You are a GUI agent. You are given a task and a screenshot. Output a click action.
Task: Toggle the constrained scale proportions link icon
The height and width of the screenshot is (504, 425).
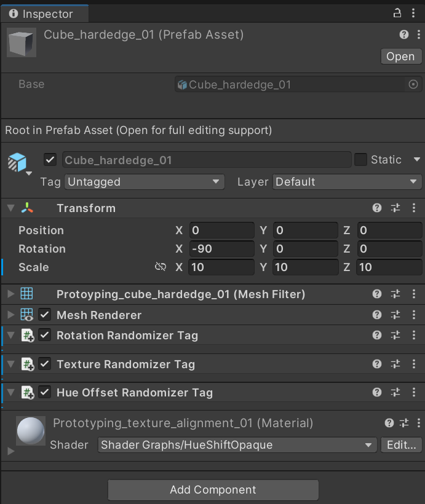coord(161,267)
